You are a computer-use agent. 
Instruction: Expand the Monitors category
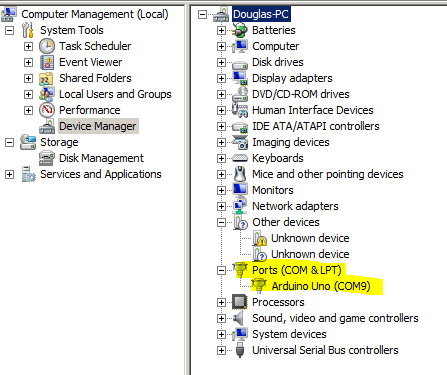tap(221, 190)
